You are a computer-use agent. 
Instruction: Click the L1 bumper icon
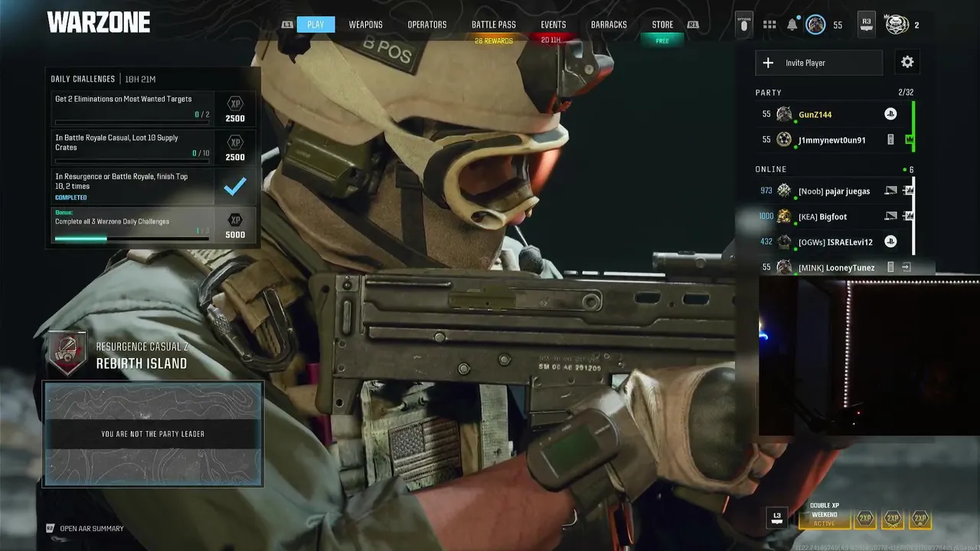point(287,24)
